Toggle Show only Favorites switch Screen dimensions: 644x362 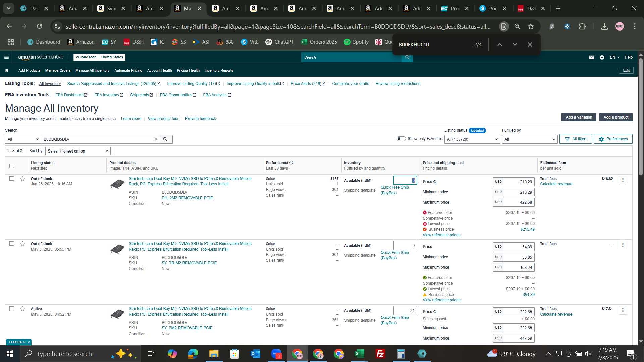pyautogui.click(x=401, y=139)
